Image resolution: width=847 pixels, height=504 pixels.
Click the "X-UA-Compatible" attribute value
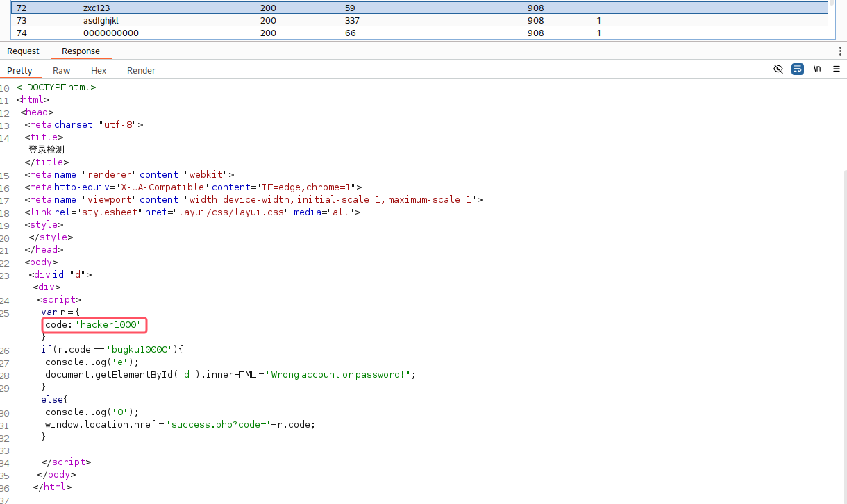162,187
